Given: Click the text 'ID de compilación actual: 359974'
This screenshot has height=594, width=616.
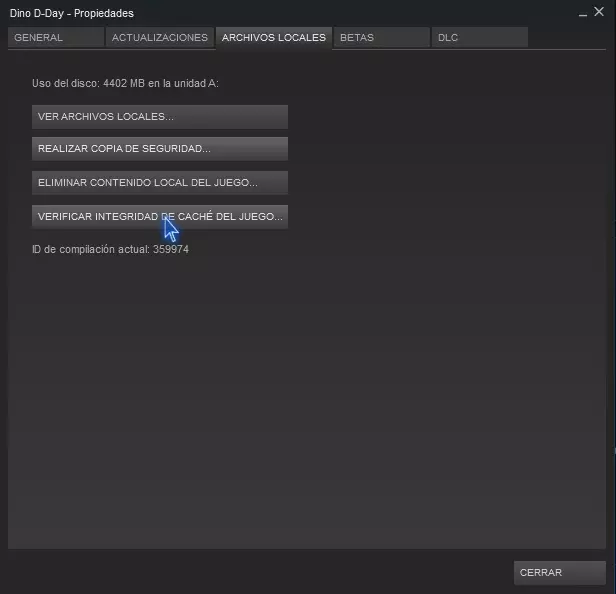Looking at the screenshot, I should point(110,249).
